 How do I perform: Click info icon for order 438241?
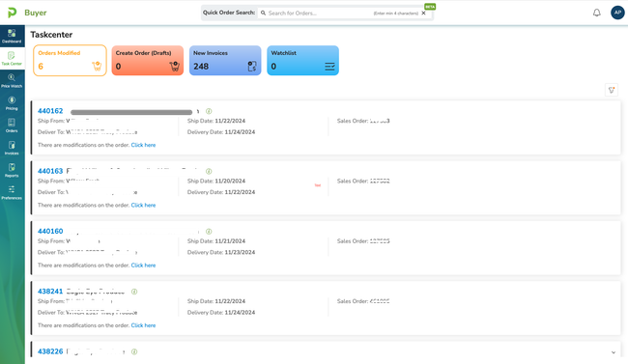134,292
